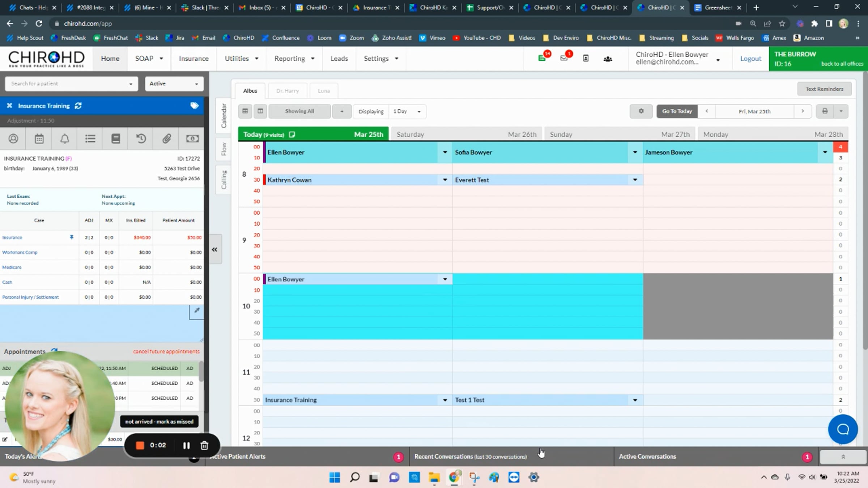The width and height of the screenshot is (868, 488).
Task: Click not arrived - mark as missed button
Action: coord(159,421)
